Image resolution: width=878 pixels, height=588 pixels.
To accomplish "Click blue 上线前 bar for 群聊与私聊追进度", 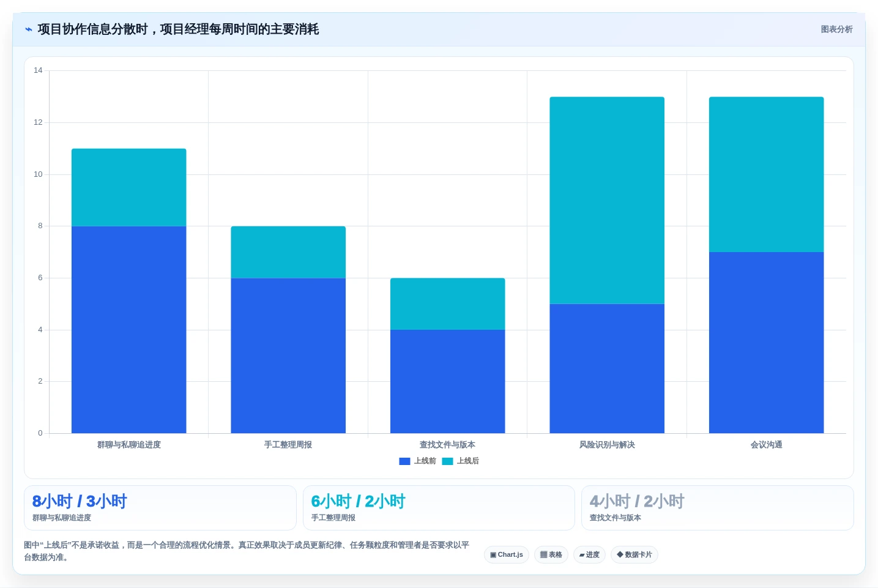I will coord(129,330).
